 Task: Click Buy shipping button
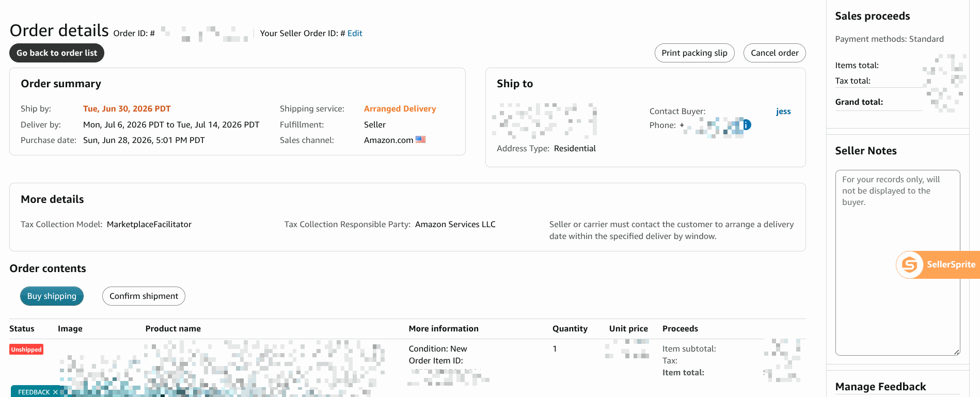pos(52,296)
